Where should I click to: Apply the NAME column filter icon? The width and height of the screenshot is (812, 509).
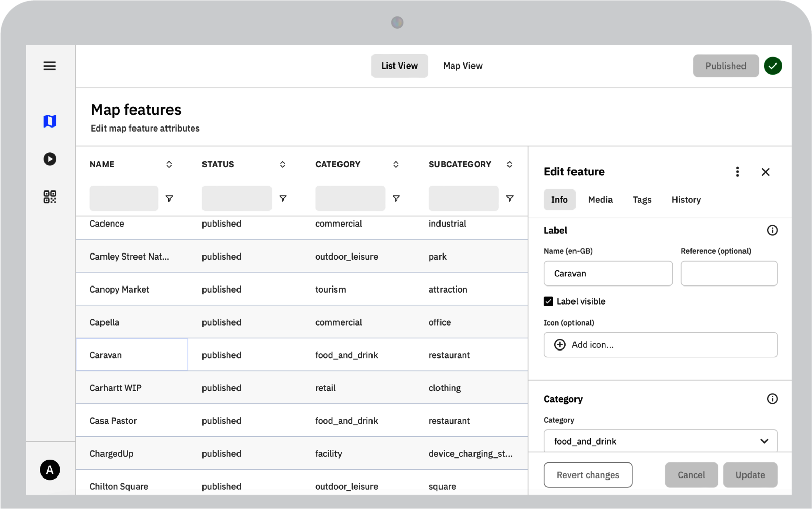[x=170, y=198]
